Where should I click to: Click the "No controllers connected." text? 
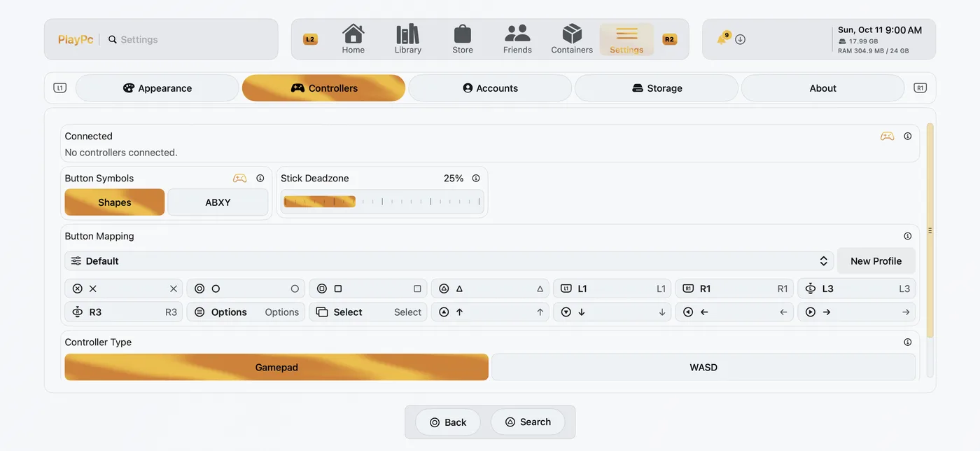click(x=121, y=152)
